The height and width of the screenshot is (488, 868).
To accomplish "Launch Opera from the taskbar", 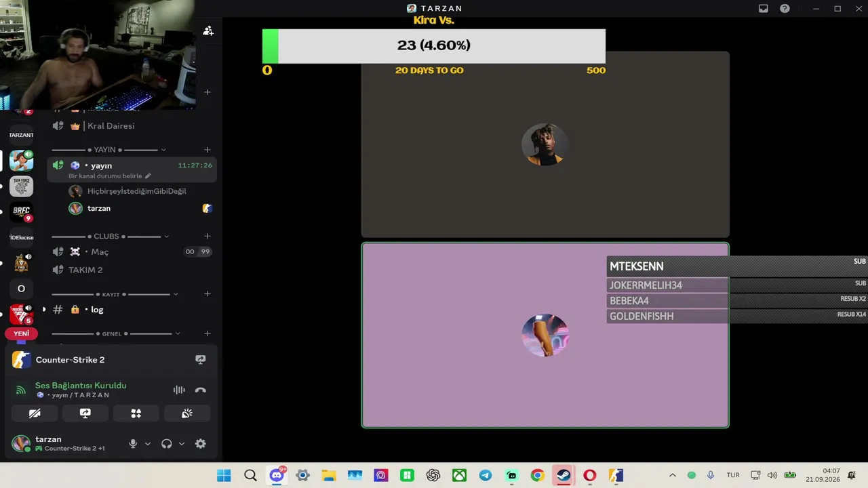I will tap(589, 475).
